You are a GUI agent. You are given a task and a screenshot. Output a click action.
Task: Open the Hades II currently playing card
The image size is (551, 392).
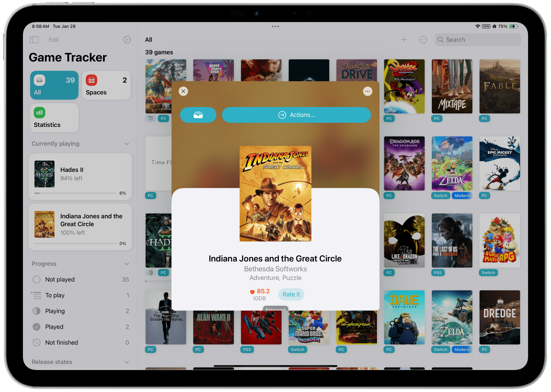(80, 177)
